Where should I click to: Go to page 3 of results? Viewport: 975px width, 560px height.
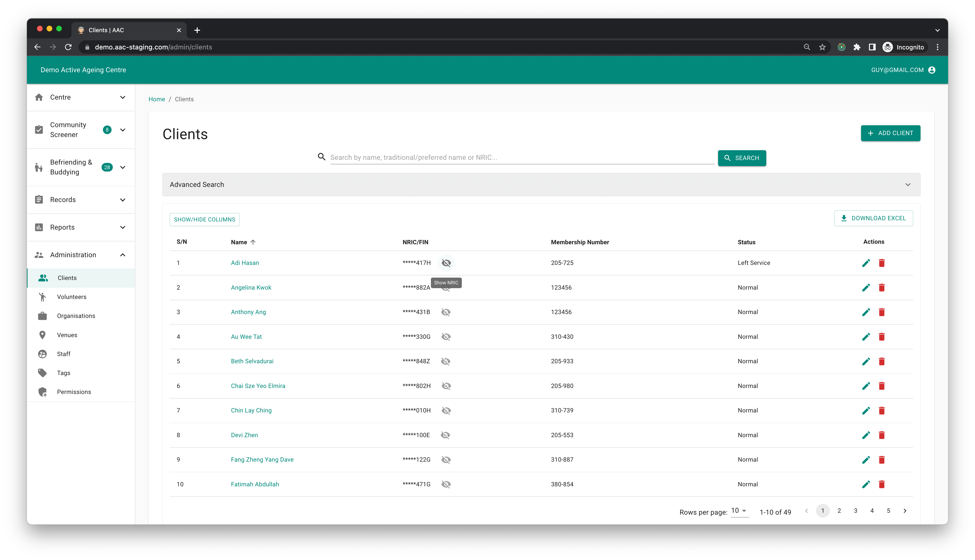[x=856, y=511]
